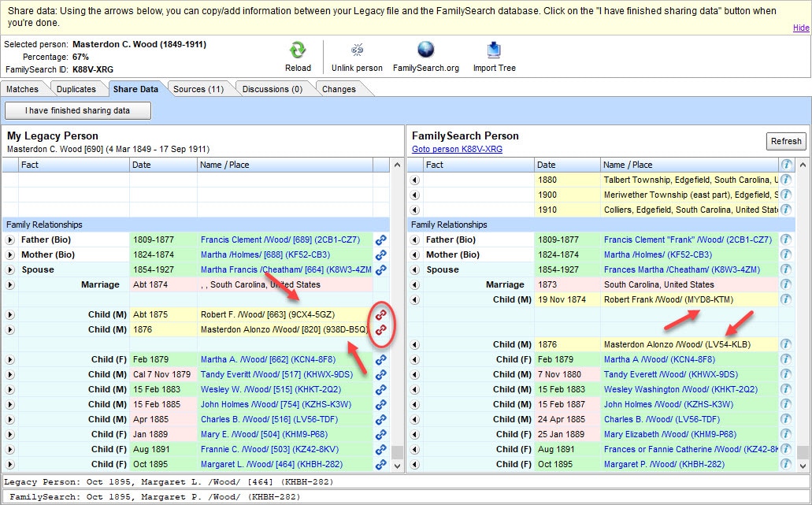
Task: Click the left-arrow copy button on FamilySearch Spouse row
Action: (415, 270)
